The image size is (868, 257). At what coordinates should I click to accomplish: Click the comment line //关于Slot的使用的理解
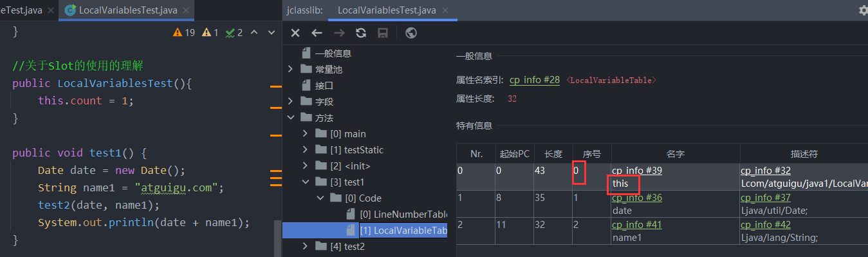tap(78, 66)
